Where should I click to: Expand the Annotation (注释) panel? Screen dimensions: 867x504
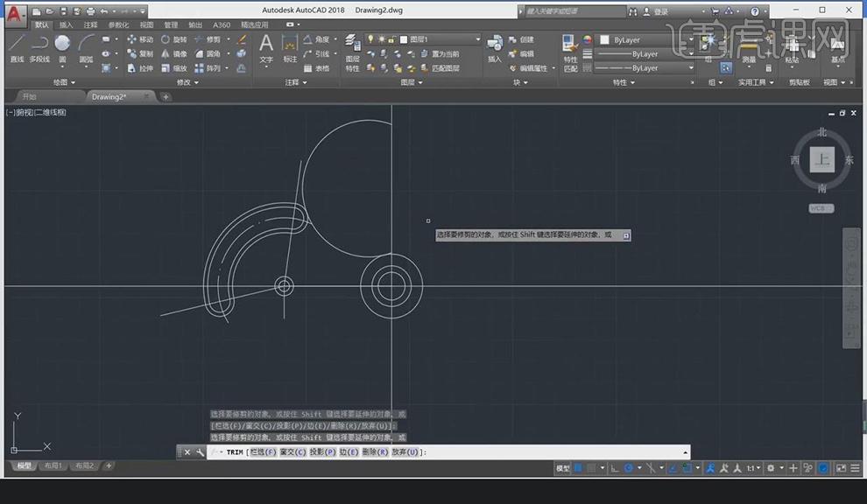[x=296, y=82]
